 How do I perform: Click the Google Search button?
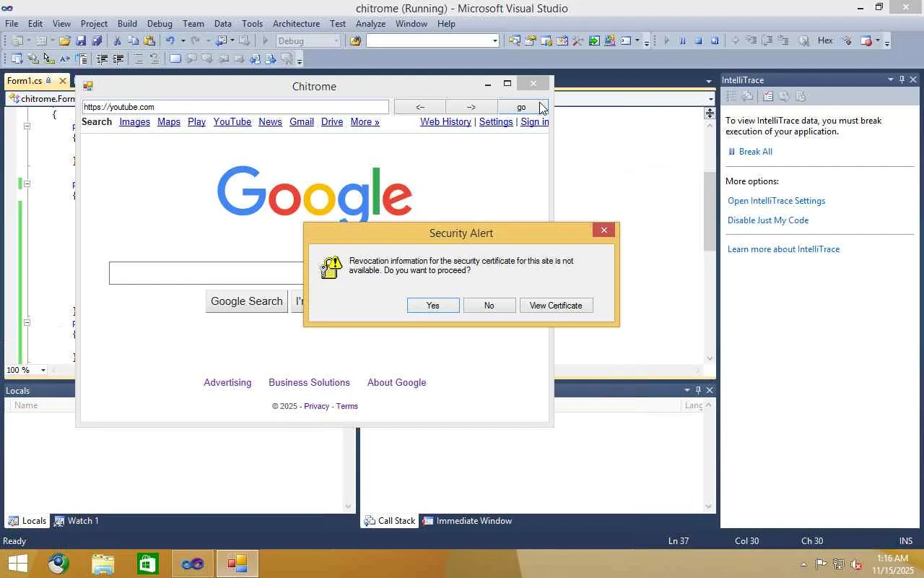click(247, 301)
